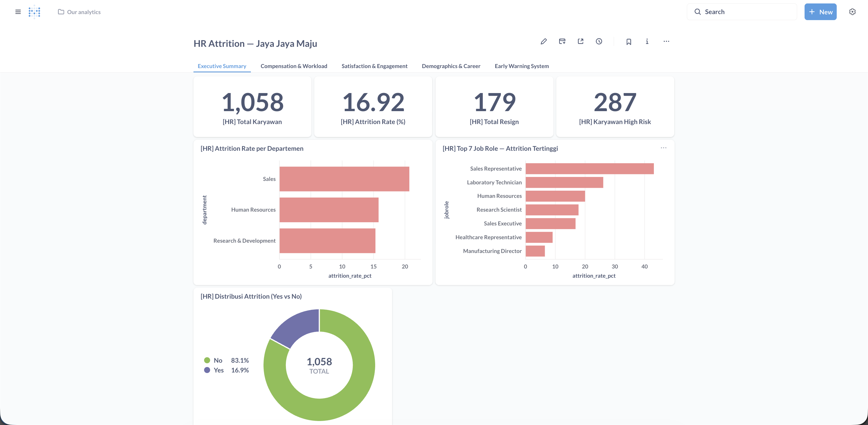The image size is (868, 425).
Task: Open the auto-refresh clock icon
Action: coord(599,41)
